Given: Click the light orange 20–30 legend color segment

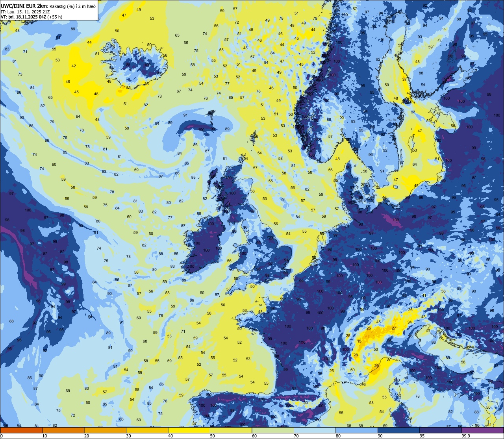Looking at the screenshot, I should pyautogui.click(x=105, y=430).
